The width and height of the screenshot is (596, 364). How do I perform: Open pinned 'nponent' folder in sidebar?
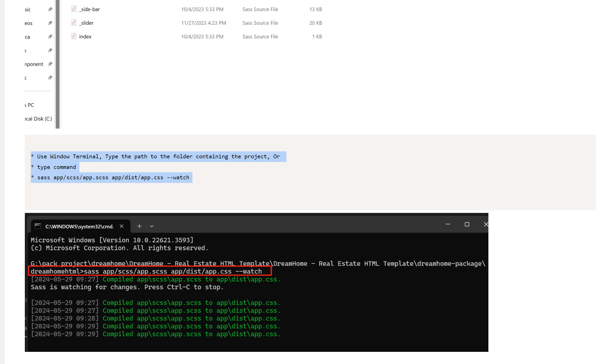pos(34,64)
